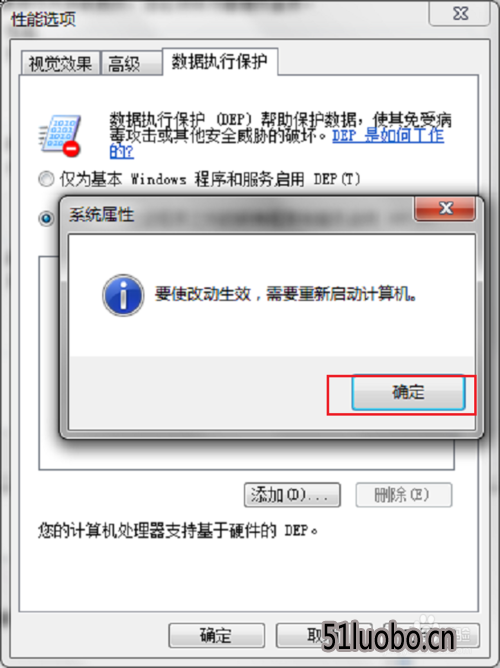Close the 性能选项 window

(x=460, y=14)
